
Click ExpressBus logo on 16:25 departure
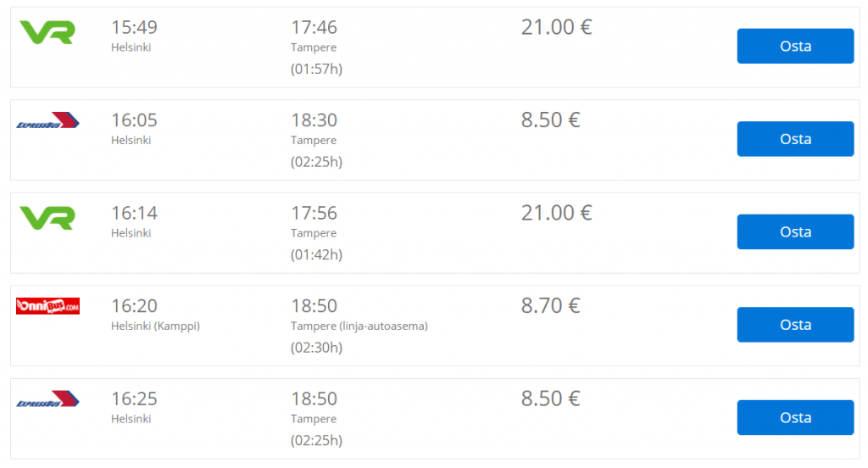(47, 398)
